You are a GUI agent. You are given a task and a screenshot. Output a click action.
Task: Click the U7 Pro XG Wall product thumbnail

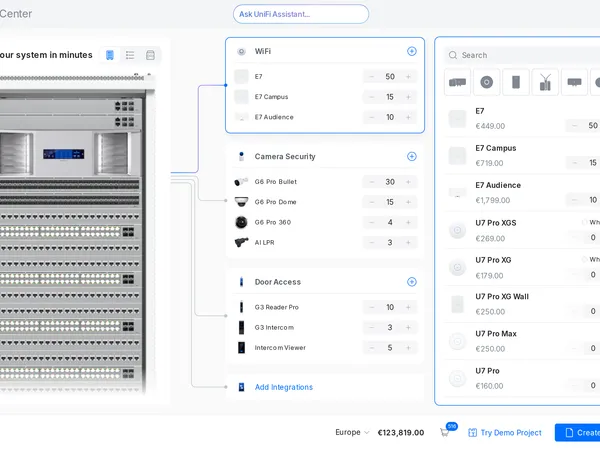[x=457, y=305]
